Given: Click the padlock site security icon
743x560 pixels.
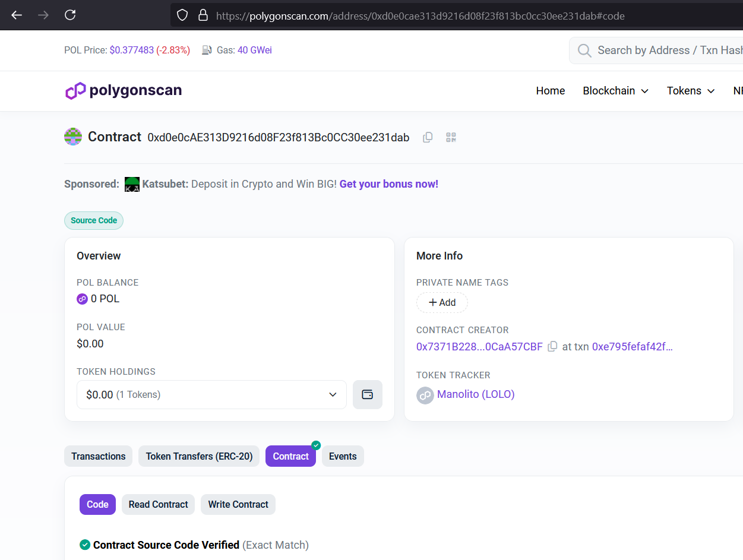Looking at the screenshot, I should 203,15.
